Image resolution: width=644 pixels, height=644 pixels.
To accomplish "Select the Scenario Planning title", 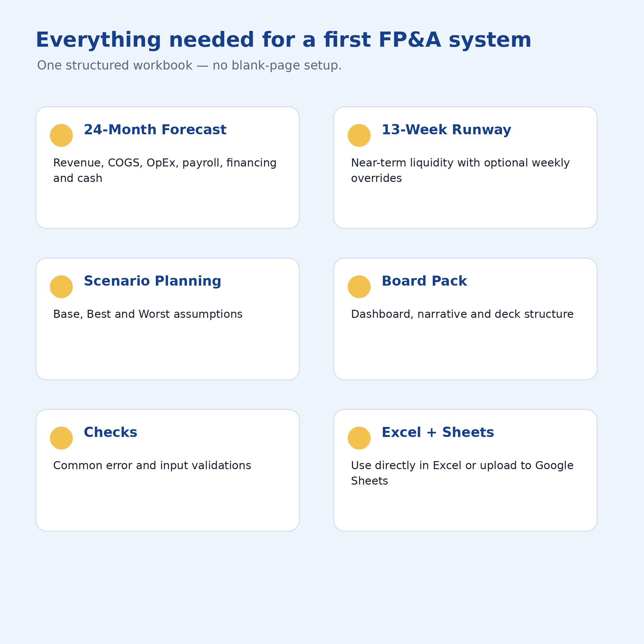I will 152,281.
